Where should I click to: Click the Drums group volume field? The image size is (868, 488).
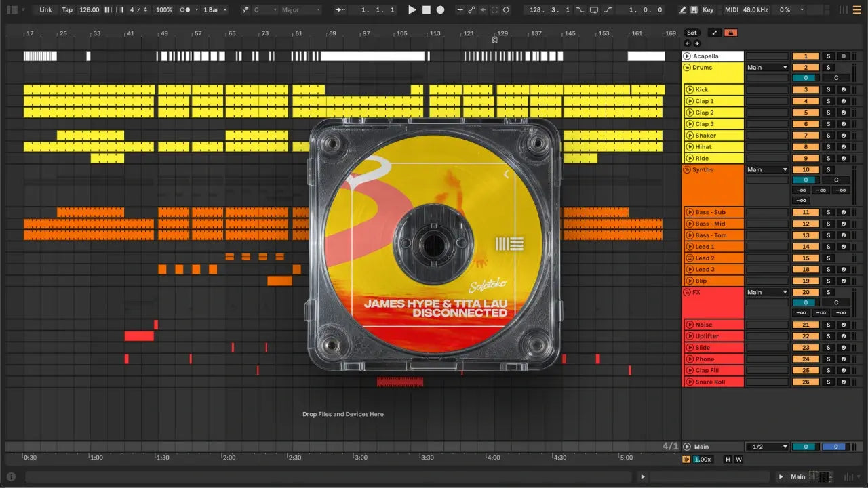pyautogui.click(x=806, y=78)
